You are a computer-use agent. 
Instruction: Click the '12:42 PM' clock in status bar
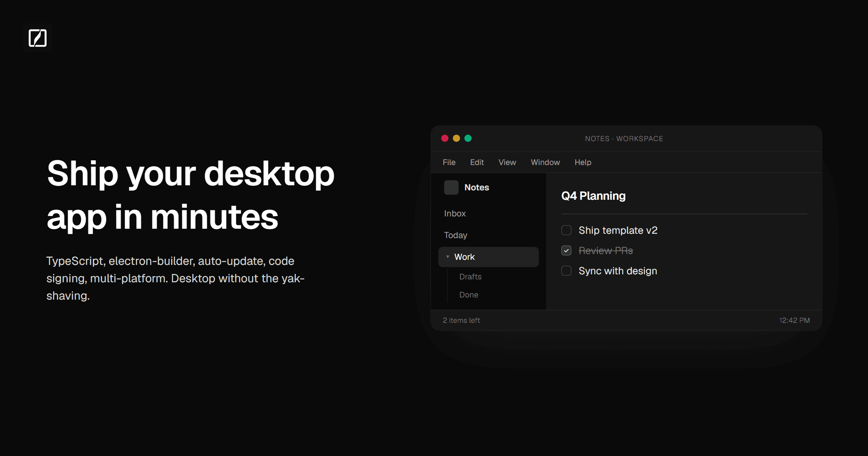[795, 320]
